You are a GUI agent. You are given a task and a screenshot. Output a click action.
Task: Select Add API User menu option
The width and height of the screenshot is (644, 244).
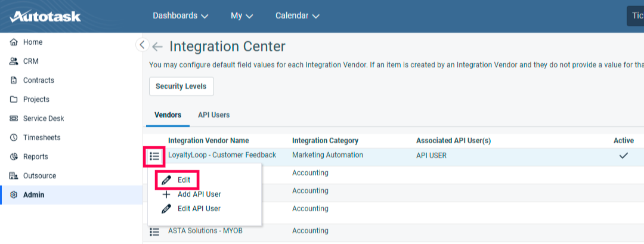point(199,194)
